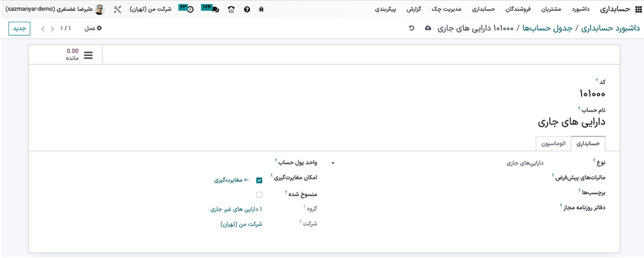This screenshot has height=258, width=644.
Task: Click the bug debug icon
Action: click(260, 10)
